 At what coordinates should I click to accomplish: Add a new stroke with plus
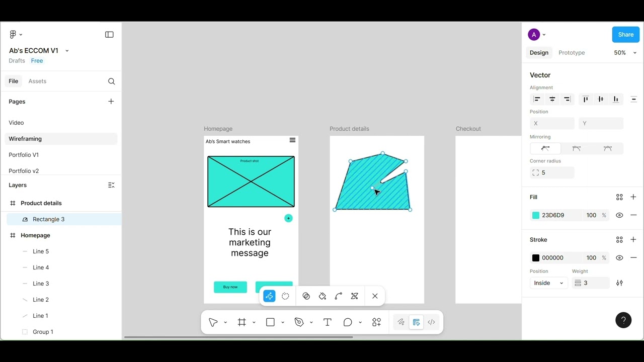(633, 240)
